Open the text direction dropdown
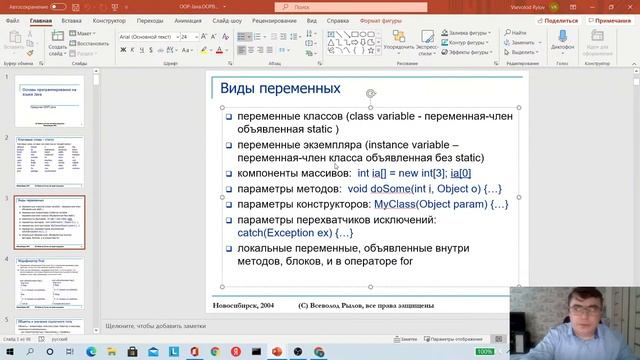The height and width of the screenshot is (360, 640). [x=310, y=33]
